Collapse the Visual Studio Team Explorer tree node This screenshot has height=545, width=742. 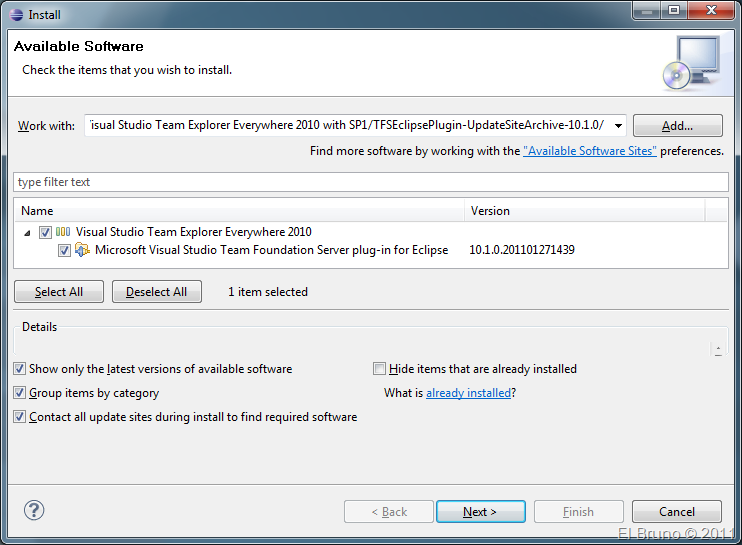(27, 232)
